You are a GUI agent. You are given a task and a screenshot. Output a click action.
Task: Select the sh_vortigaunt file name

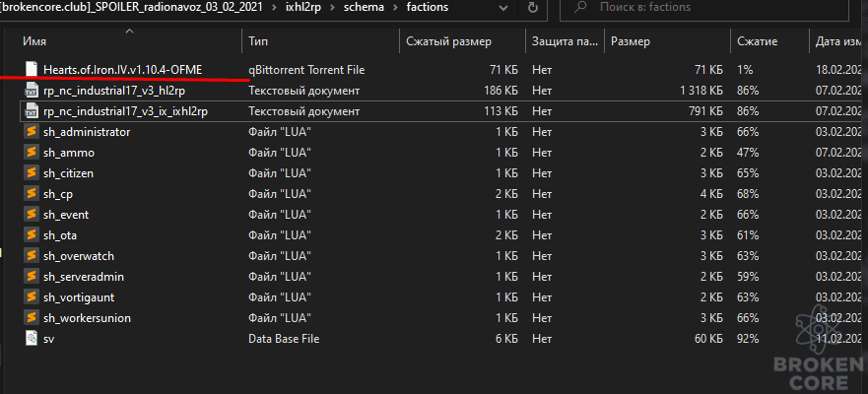point(79,297)
